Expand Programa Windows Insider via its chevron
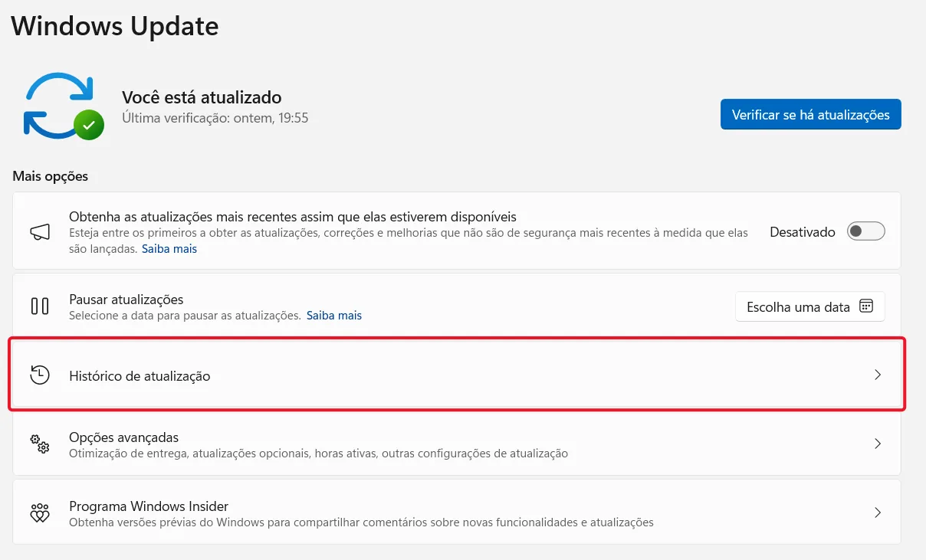Viewport: 926px width, 560px height. pyautogui.click(x=878, y=513)
